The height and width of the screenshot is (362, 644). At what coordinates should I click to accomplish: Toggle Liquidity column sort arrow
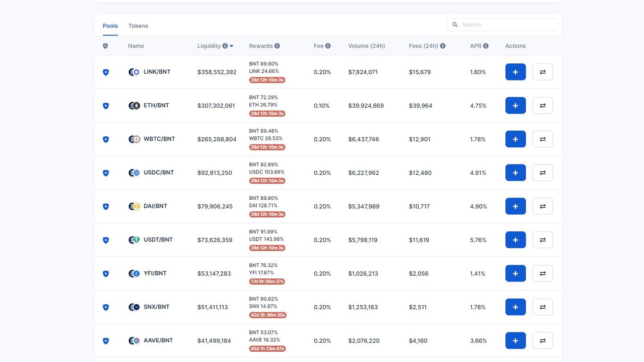tap(231, 46)
